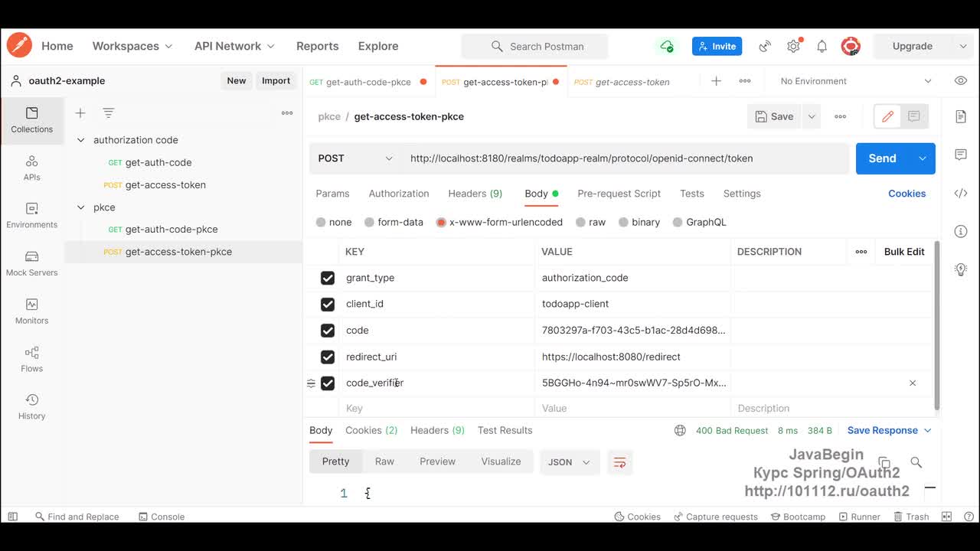Open the environment quick look eye icon
This screenshot has height=551, width=980.
click(x=961, y=81)
